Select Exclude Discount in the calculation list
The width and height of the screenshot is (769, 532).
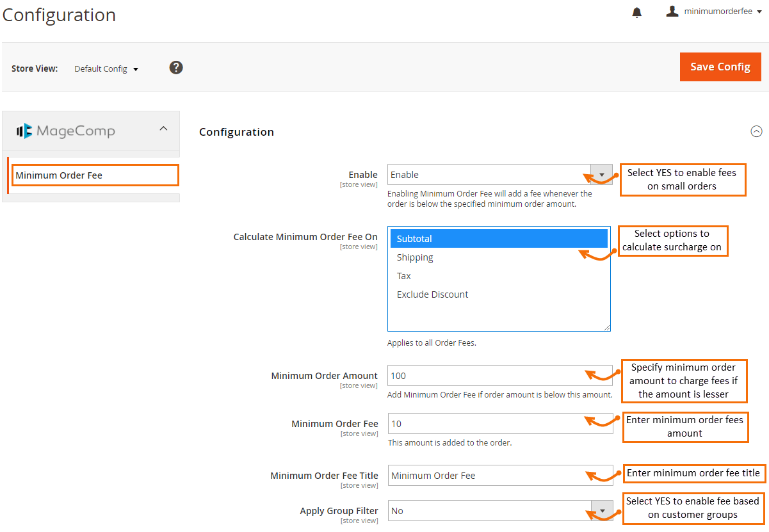(x=432, y=294)
